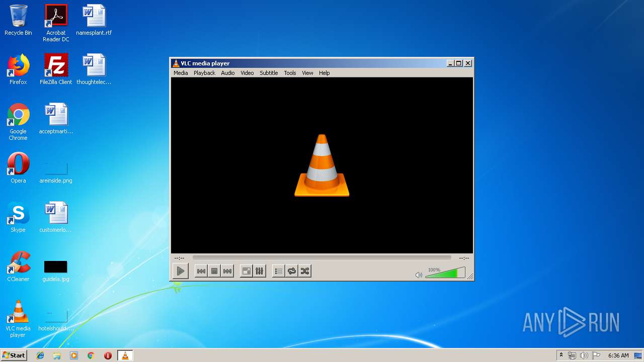Close the VLC media player window
This screenshot has height=362, width=644.
pos(468,63)
